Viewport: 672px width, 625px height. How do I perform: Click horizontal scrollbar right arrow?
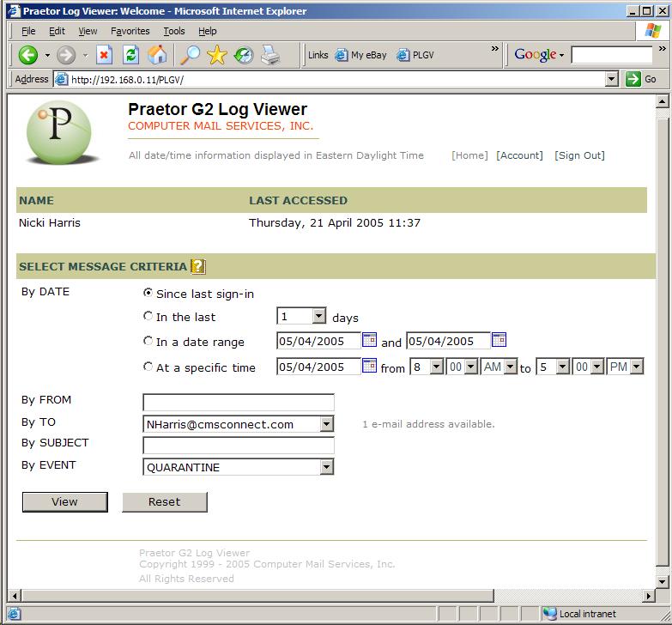[x=649, y=596]
